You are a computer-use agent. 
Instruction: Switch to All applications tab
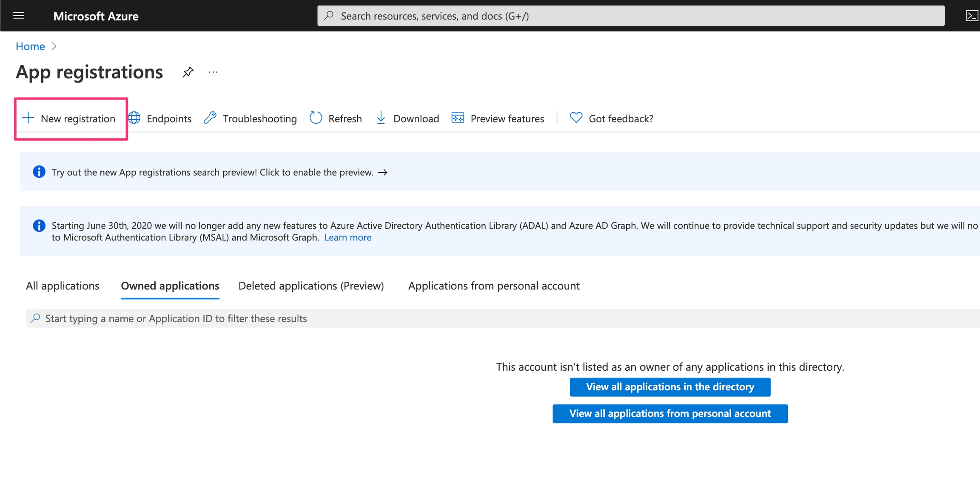[63, 286]
